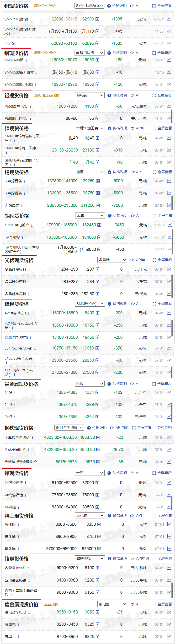This screenshot has width=176, height=644.
Task: Click the 970000~980000 氧化镨 price range
Action: pyautogui.click(x=61, y=548)
